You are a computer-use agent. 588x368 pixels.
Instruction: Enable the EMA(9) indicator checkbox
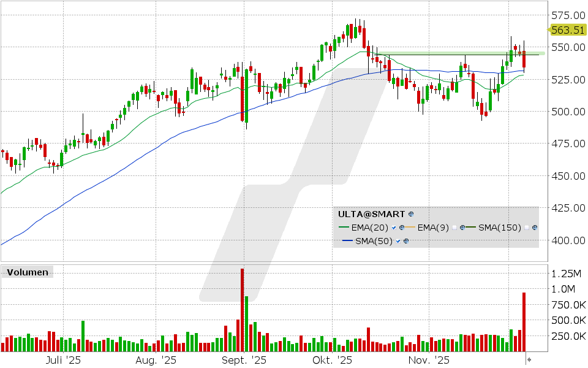[454, 228]
